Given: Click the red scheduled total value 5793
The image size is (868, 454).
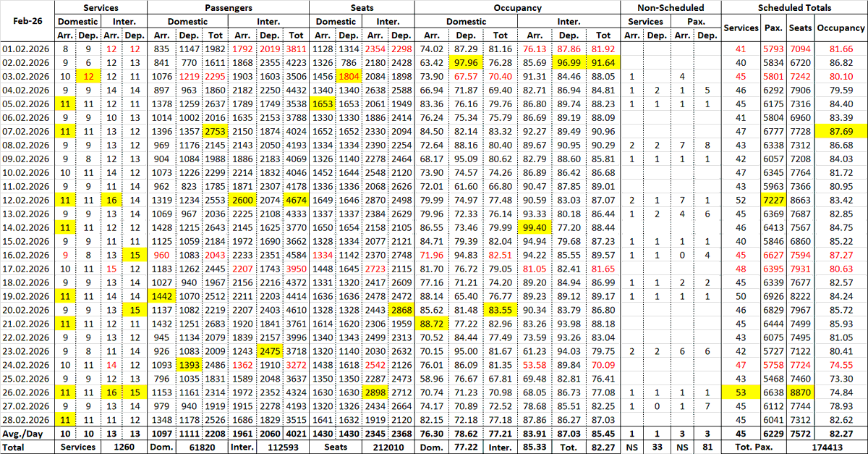Looking at the screenshot, I should click(773, 49).
